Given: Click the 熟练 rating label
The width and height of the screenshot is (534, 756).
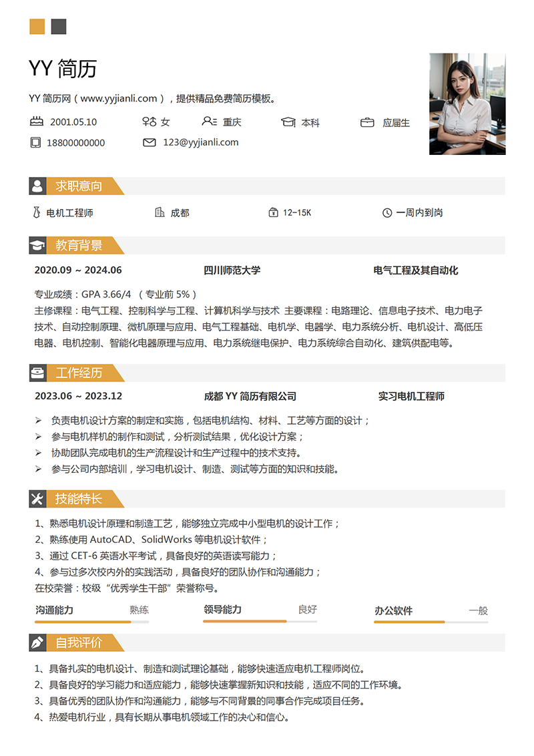Looking at the screenshot, I should (140, 610).
